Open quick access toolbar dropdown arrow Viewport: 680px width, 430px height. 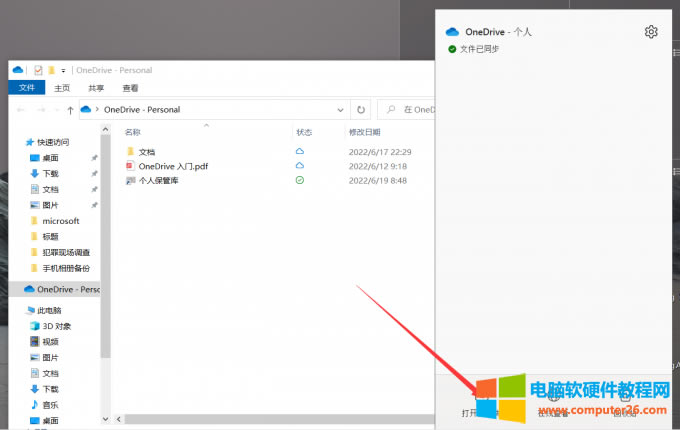[x=62, y=70]
